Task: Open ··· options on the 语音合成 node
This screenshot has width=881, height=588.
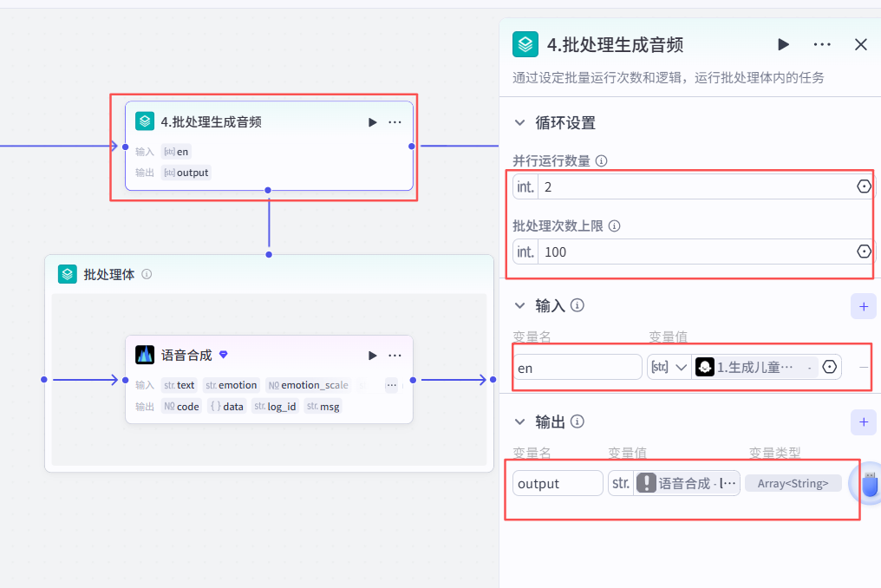Action: (x=395, y=355)
